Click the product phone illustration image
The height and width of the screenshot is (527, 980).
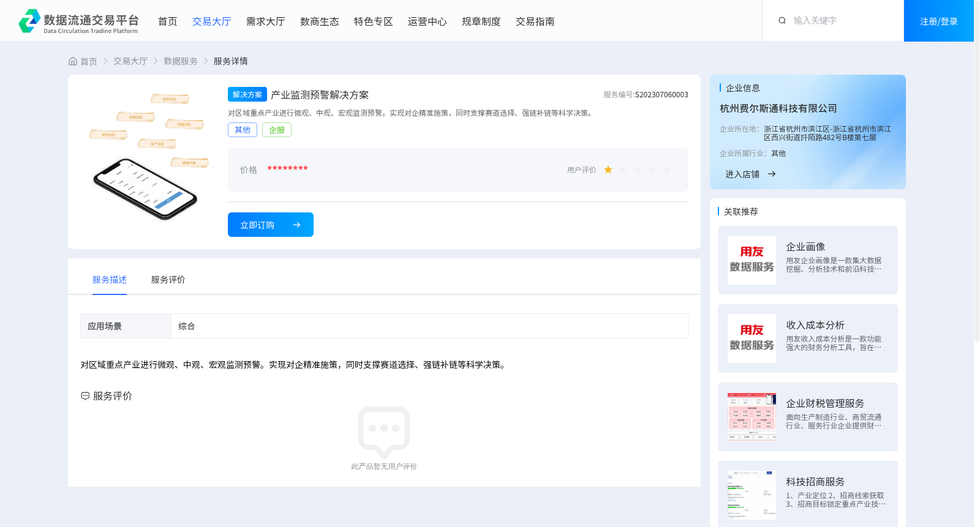click(148, 157)
